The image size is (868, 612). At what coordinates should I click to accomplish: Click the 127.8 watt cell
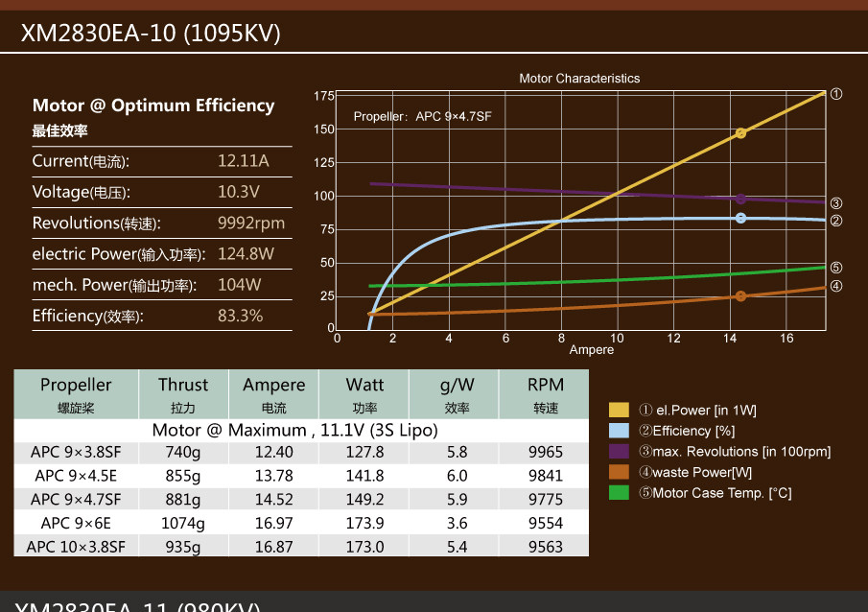[364, 453]
